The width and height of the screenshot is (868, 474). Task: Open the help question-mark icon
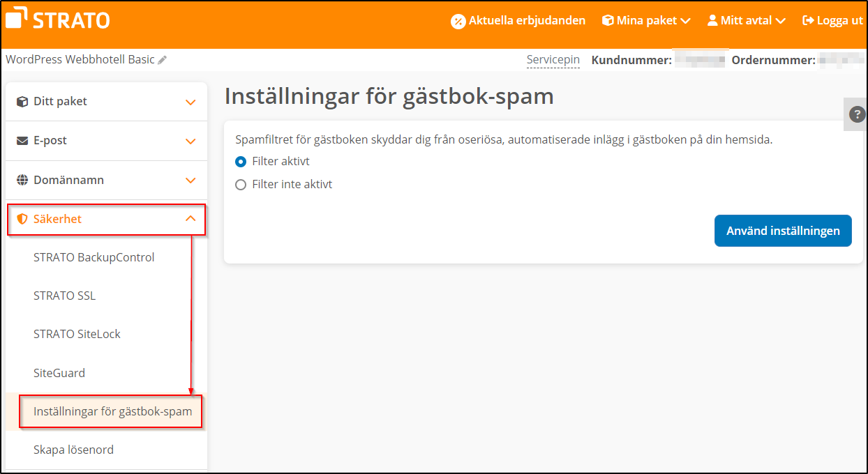pos(856,114)
